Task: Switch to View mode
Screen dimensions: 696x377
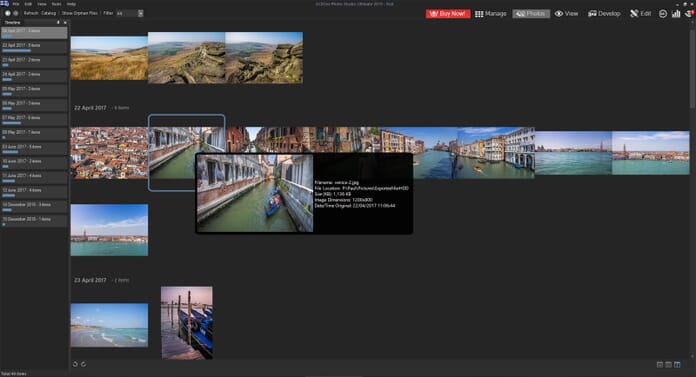Action: coord(567,14)
